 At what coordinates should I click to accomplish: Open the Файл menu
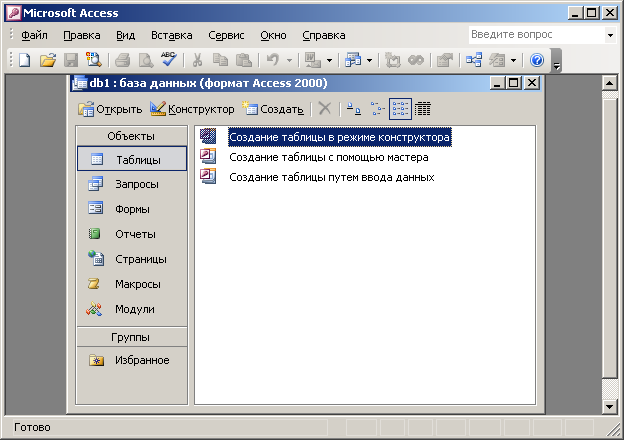tap(34, 35)
